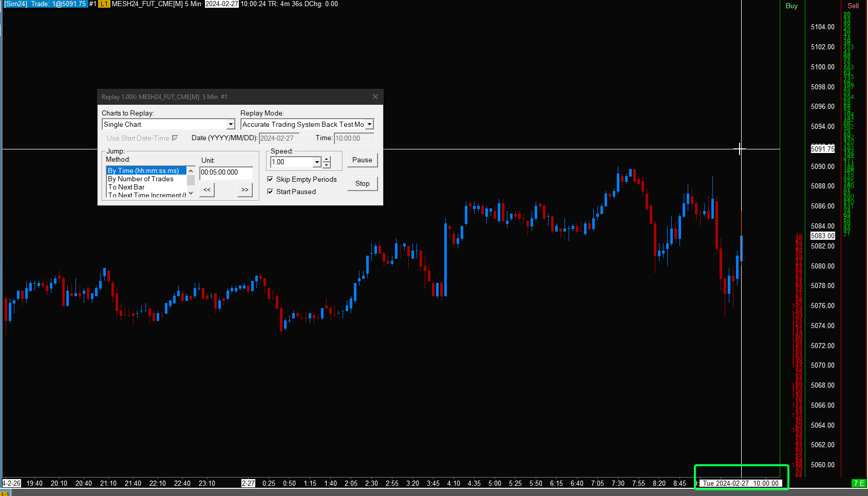Click the 2-27 date marker on time axis
The width and height of the screenshot is (868, 496).
[x=249, y=483]
